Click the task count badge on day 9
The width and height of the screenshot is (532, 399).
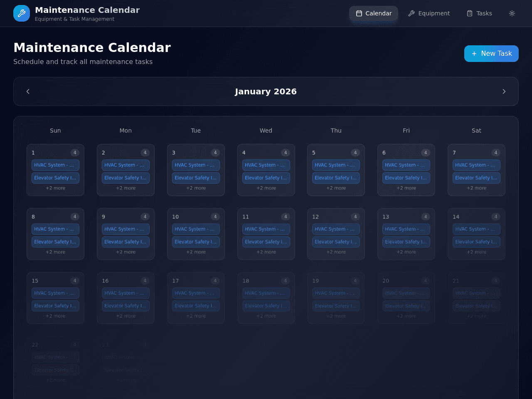145,217
